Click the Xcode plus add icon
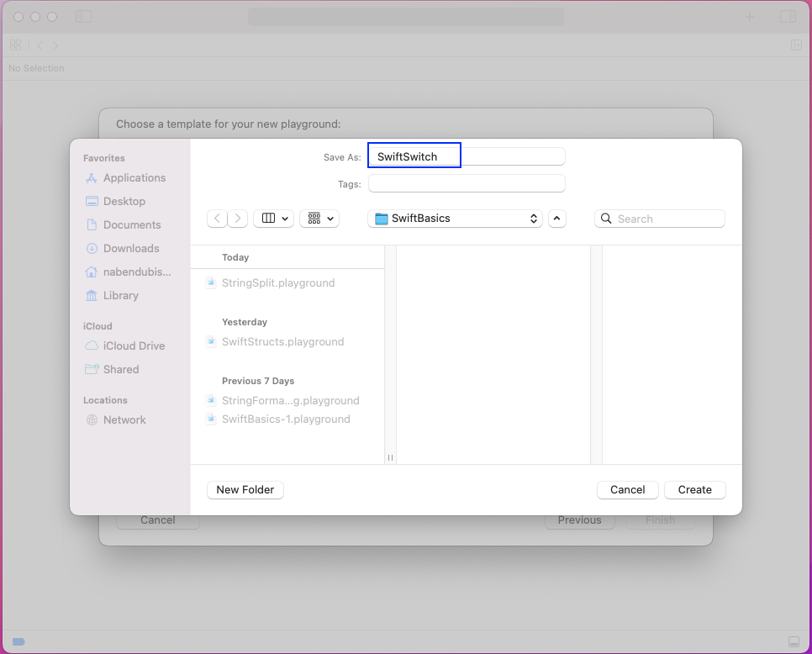The image size is (812, 654). point(749,17)
